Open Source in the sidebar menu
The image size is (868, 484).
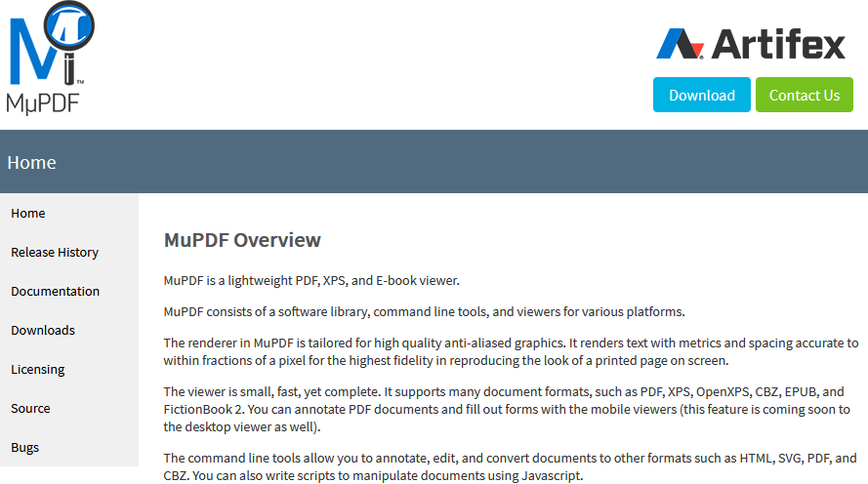pyautogui.click(x=30, y=408)
